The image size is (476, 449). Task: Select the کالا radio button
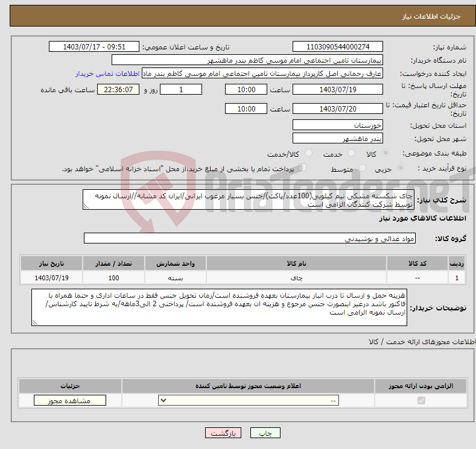386,153
